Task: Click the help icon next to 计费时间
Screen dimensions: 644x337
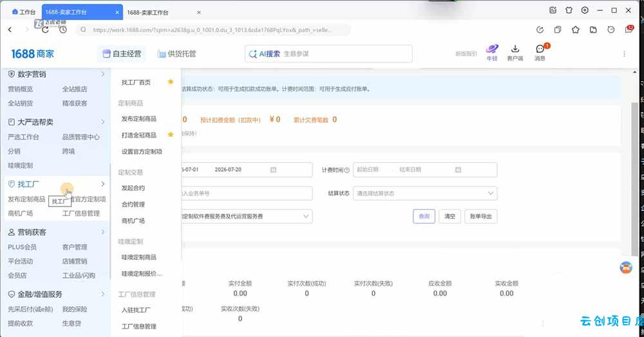Action: point(346,170)
